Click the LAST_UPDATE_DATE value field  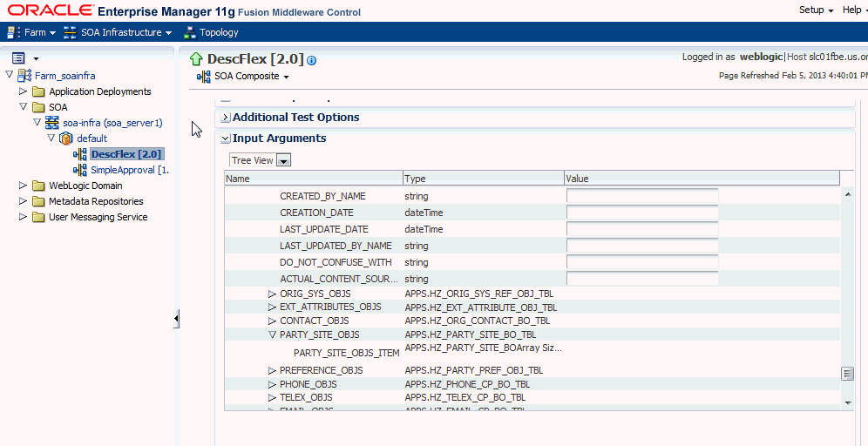642,229
